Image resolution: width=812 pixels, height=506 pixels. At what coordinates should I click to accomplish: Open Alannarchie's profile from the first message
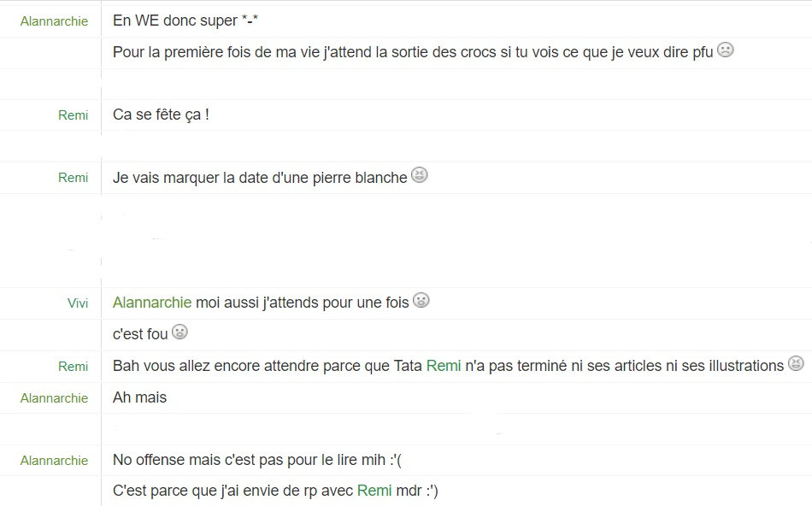(x=54, y=21)
